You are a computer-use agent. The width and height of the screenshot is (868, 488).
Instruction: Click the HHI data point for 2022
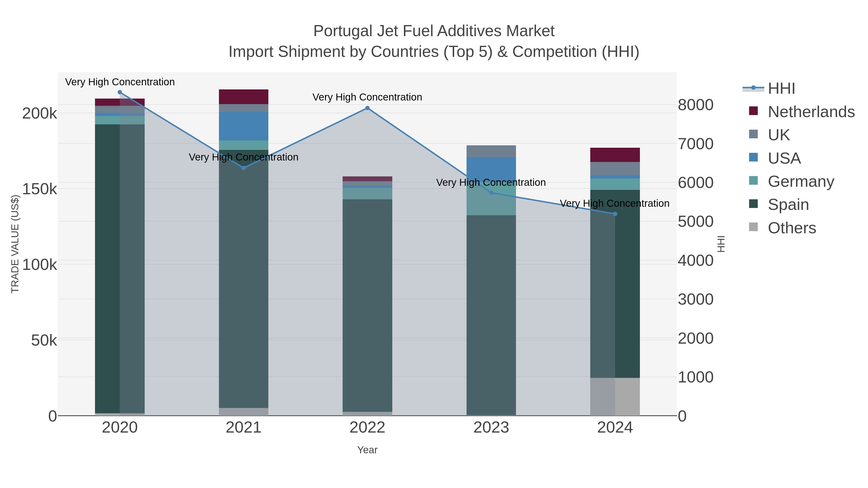[367, 108]
